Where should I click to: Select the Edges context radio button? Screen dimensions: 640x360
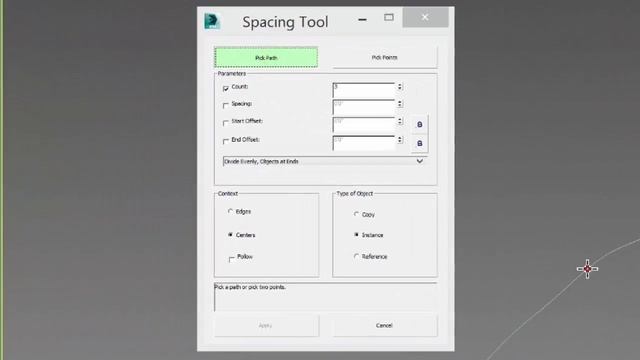pos(230,211)
